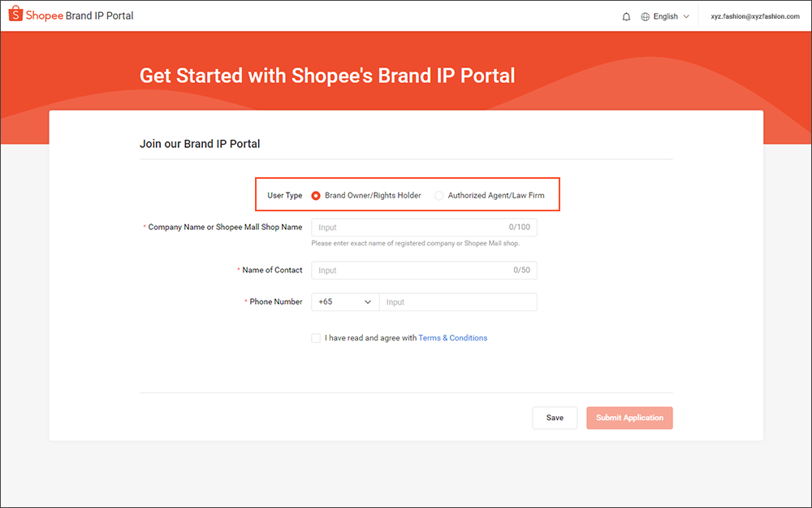Click the Submit Application button
The image size is (812, 508).
[x=629, y=418]
